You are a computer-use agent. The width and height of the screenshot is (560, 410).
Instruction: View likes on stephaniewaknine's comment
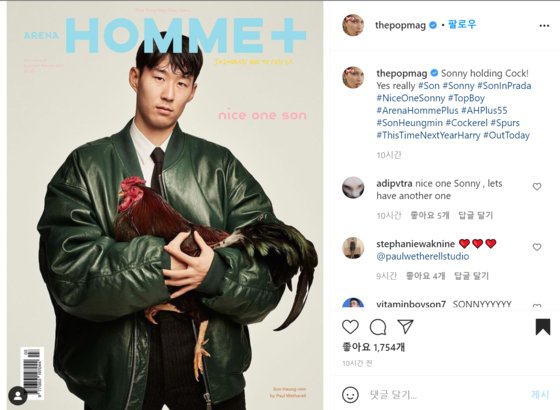[x=425, y=276]
